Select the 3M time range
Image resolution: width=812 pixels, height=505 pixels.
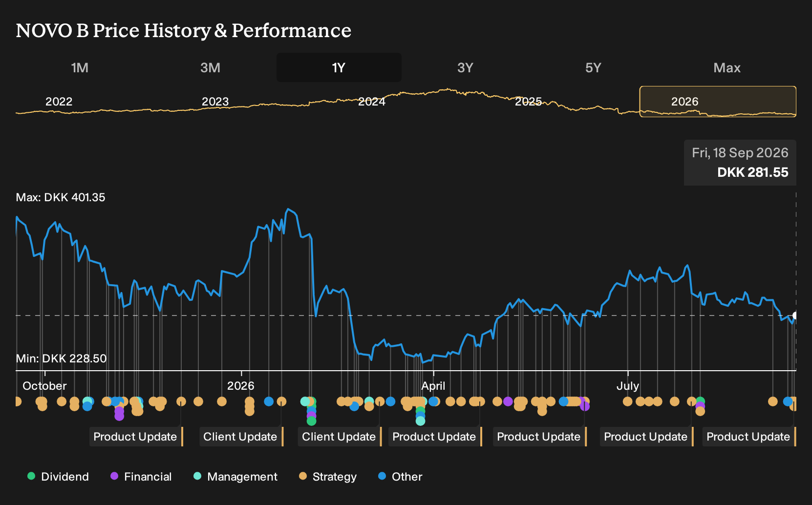[210, 68]
